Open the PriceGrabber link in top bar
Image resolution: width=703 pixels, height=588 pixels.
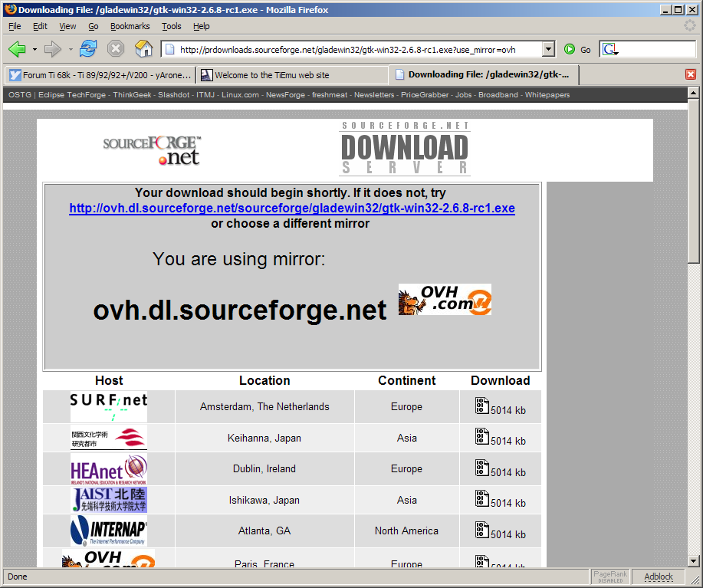[425, 94]
